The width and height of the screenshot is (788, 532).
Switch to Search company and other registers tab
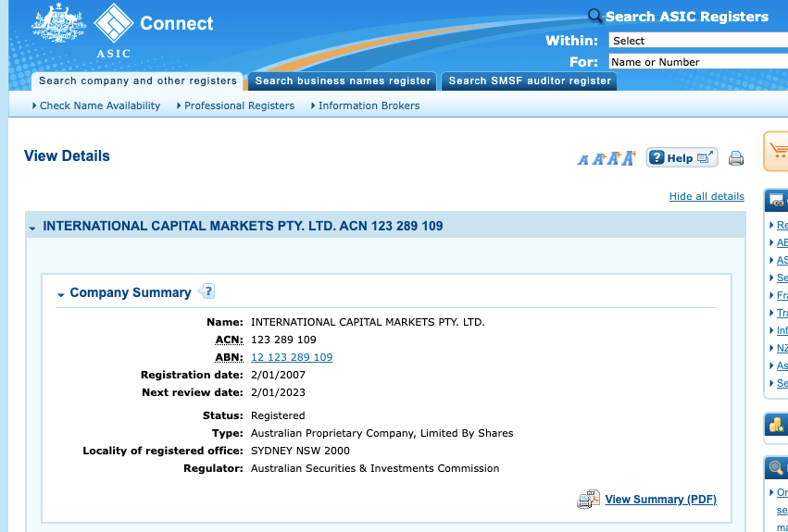click(138, 80)
